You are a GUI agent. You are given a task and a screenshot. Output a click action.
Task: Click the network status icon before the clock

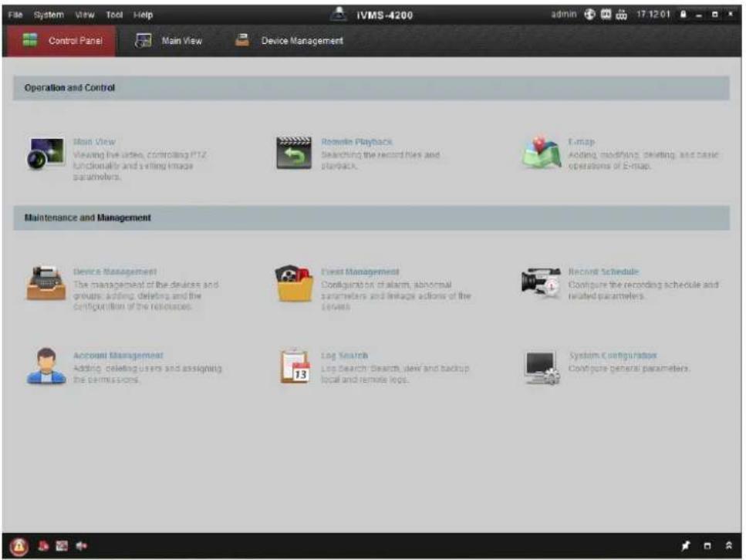click(x=621, y=15)
